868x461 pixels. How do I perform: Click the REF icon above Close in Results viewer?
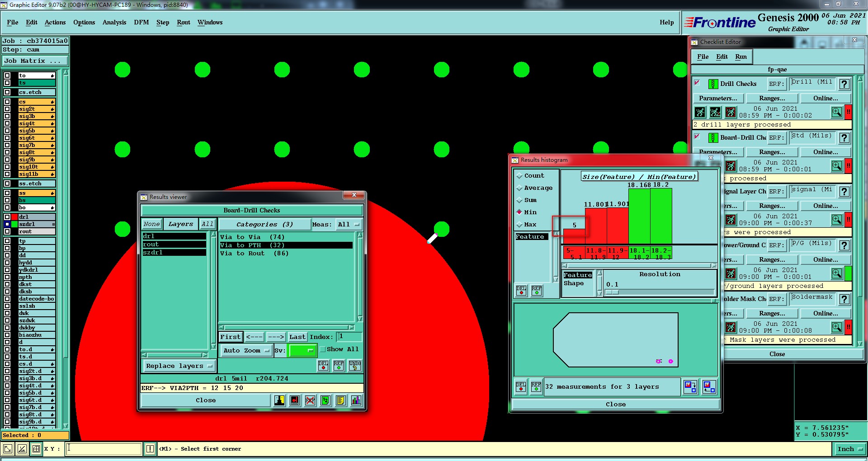click(x=339, y=366)
